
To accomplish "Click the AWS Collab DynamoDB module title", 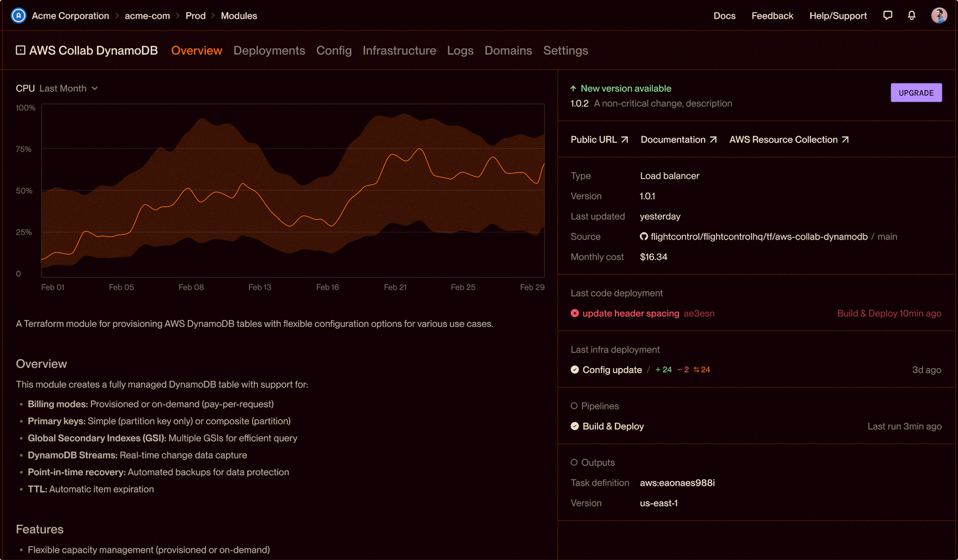I will 93,50.
